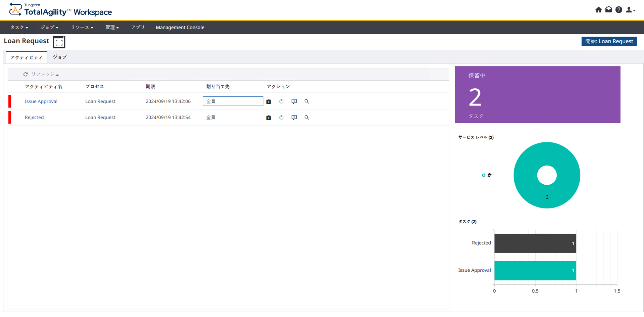Click the 全員 assignee field for Issue Approval
Viewport: 644px width, 317px height.
[x=233, y=101]
